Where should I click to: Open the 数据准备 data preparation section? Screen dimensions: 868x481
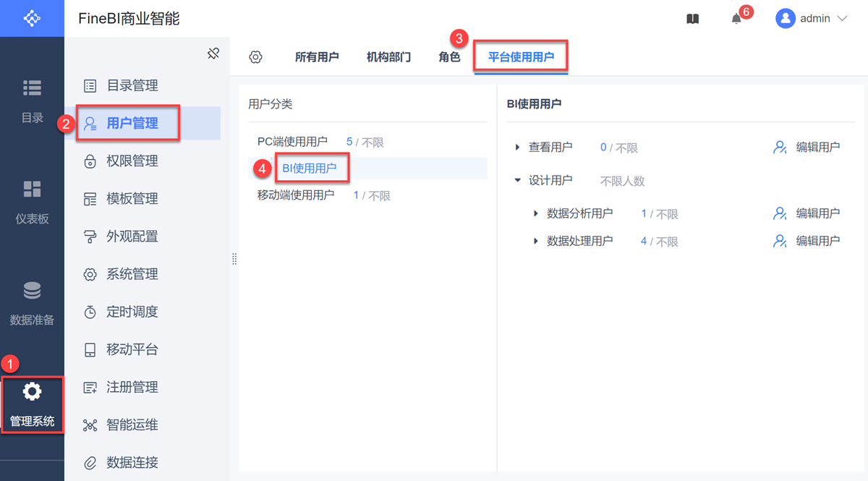coord(32,303)
